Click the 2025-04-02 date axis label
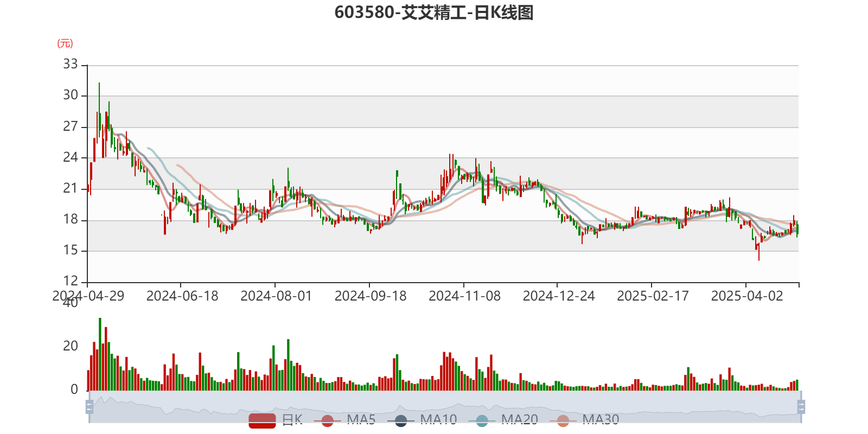This screenshot has height=434, width=868. coord(746,296)
